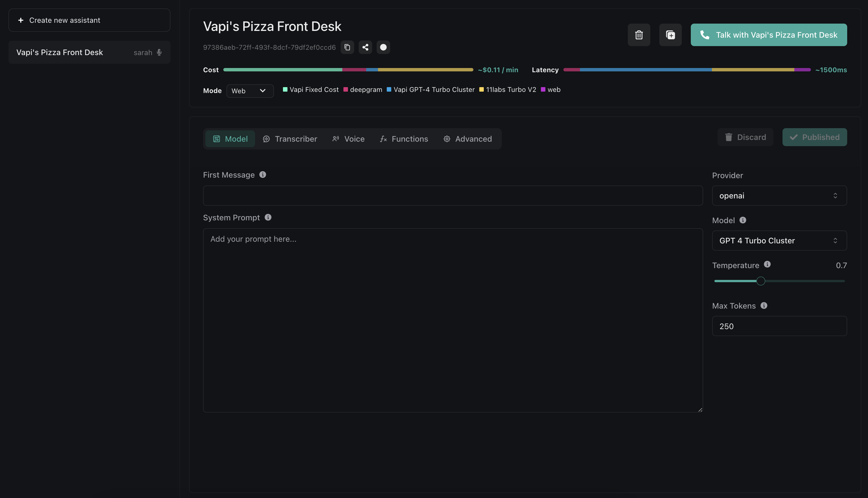Open the Provider dropdown showing openai
The width and height of the screenshot is (868, 498).
tap(779, 196)
